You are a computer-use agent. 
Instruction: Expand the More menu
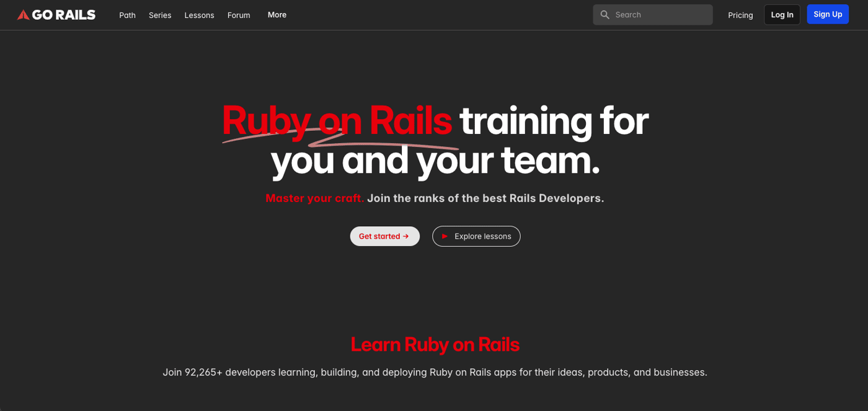277,15
